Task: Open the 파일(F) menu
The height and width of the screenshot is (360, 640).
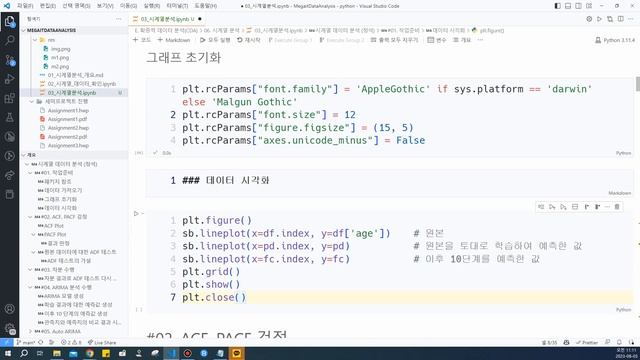Action: point(25,6)
